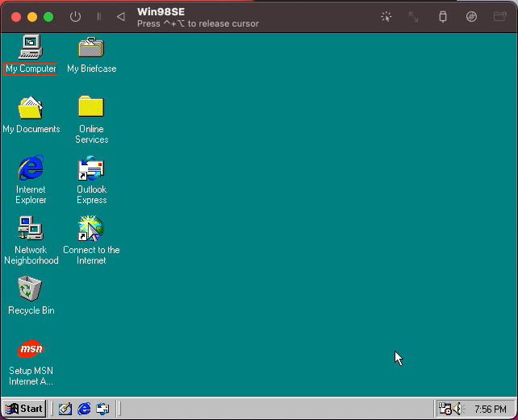Open the drive image disc icon menu
The width and height of the screenshot is (518, 420).
point(471,16)
